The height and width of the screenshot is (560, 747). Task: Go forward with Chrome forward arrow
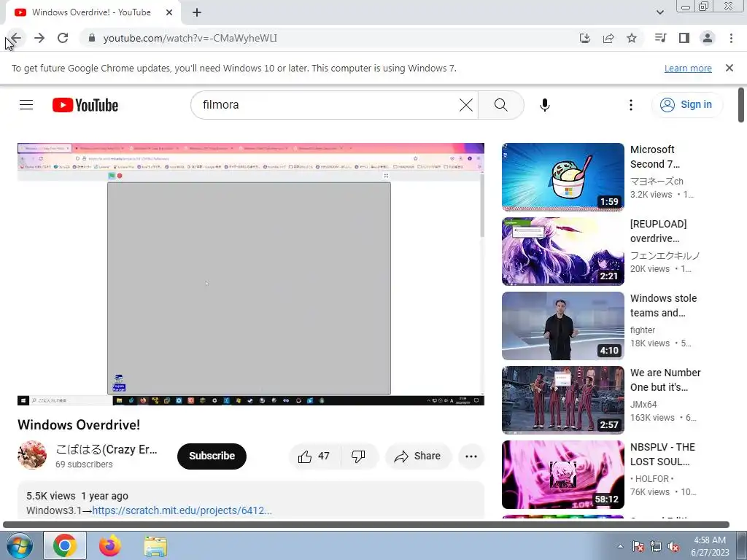[39, 38]
